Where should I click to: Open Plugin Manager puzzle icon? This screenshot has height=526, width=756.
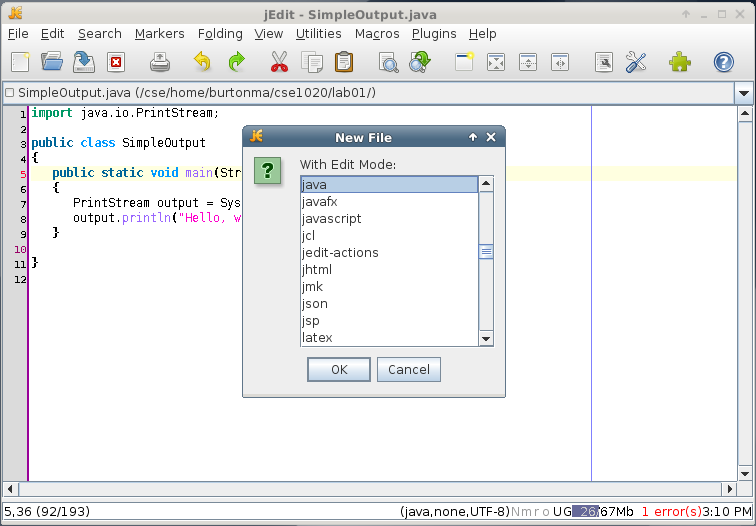(x=680, y=62)
